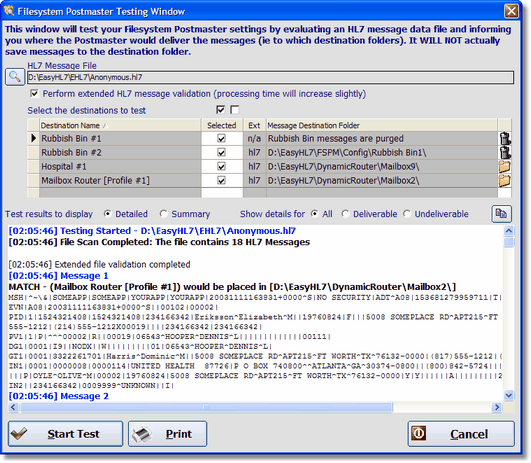Click the Mailbox2 destination folder path cell

pos(382,181)
